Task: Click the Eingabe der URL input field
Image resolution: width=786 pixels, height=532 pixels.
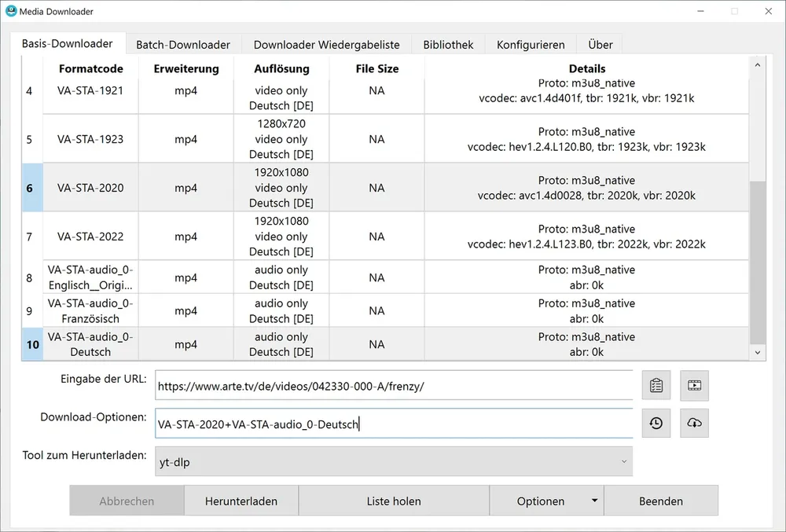Action: tap(394, 386)
